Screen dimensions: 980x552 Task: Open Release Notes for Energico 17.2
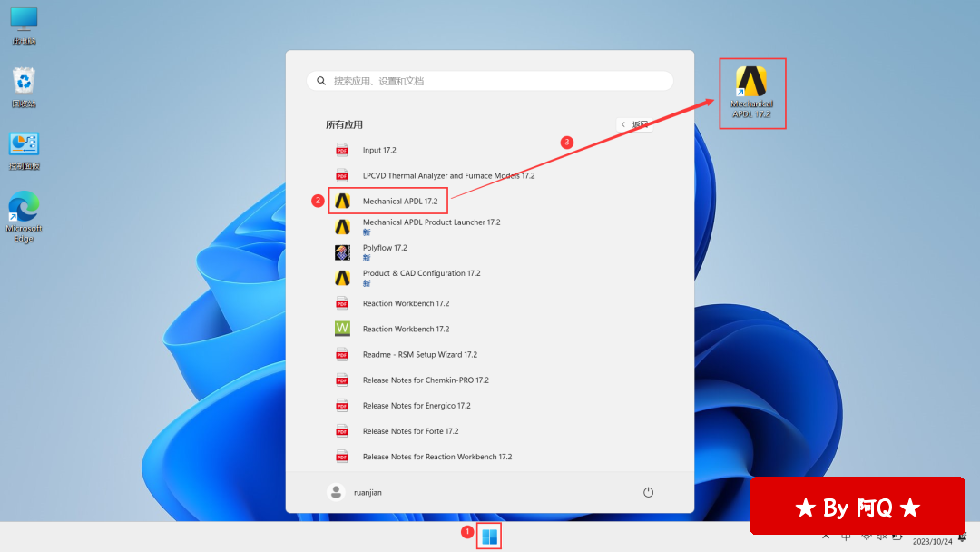[x=416, y=406]
